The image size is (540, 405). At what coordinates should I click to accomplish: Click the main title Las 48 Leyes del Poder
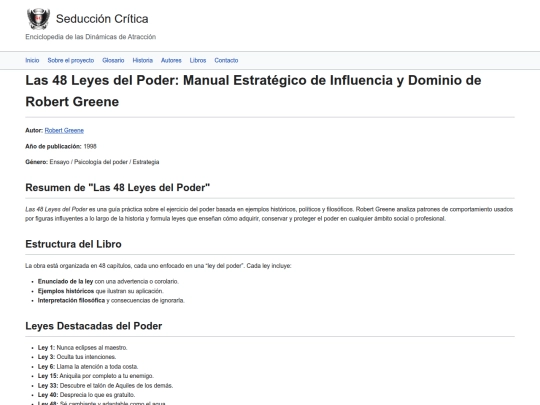coord(253,91)
